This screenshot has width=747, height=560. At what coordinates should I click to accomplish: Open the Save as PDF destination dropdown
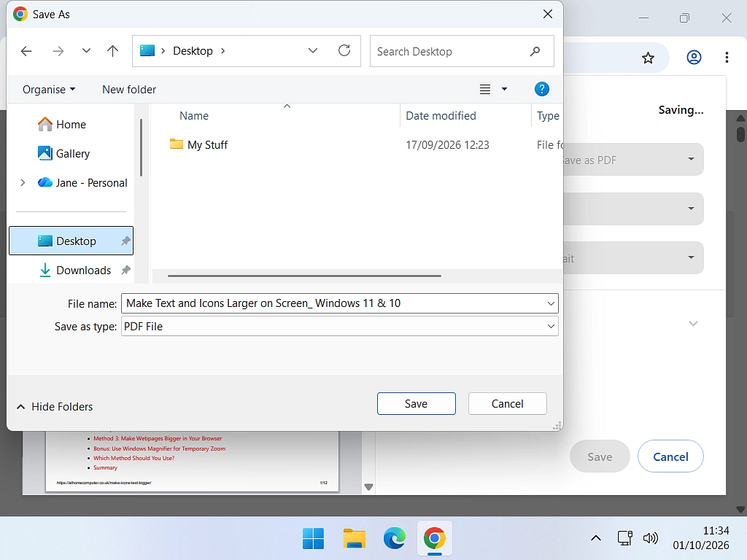[632, 160]
